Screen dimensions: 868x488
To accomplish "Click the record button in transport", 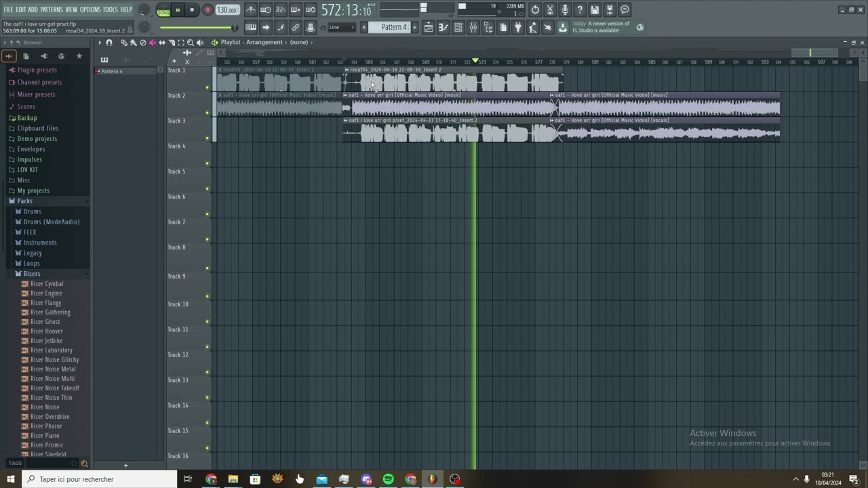I will tap(208, 10).
